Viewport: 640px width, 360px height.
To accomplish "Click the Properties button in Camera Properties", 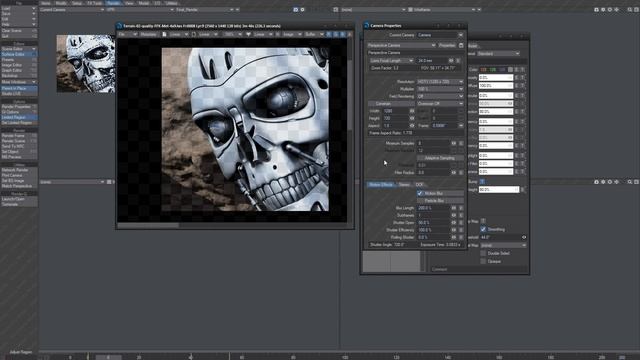I will click(447, 45).
